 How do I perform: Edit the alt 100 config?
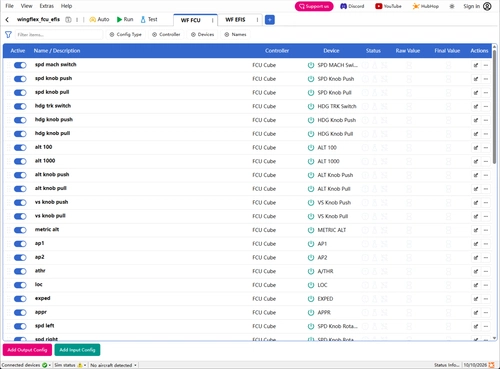point(476,148)
